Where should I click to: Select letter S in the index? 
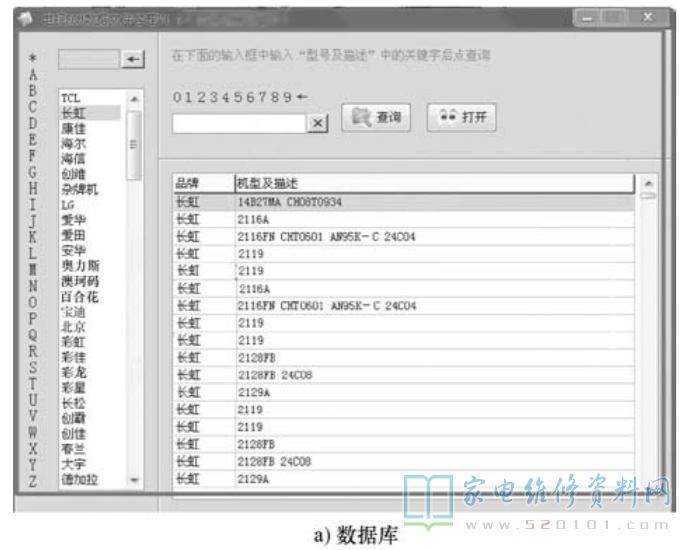coord(33,367)
